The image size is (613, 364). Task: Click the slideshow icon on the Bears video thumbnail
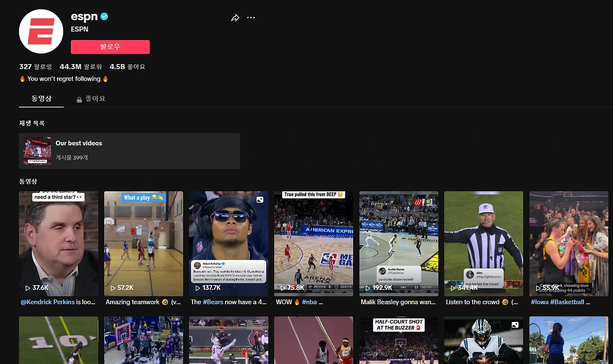pyautogui.click(x=260, y=199)
